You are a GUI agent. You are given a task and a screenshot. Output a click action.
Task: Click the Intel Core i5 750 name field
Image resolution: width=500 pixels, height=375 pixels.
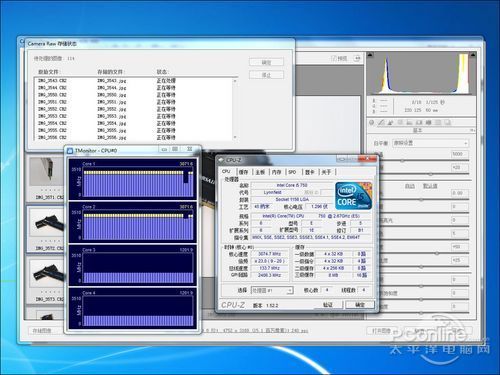[x=292, y=185]
